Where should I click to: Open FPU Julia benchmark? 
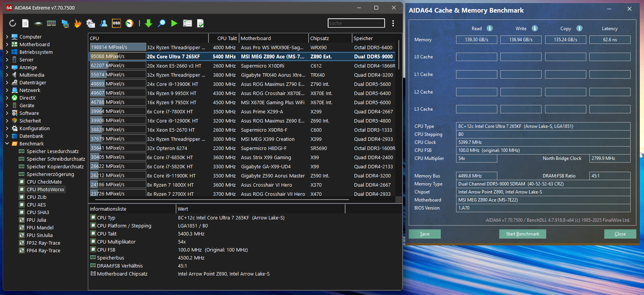(x=36, y=220)
